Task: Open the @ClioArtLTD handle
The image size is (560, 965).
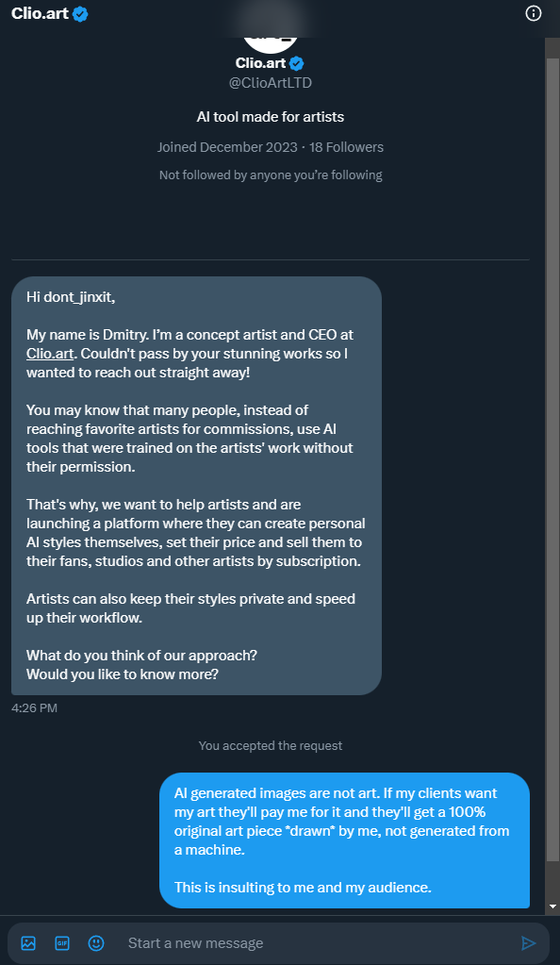Action: coord(271,82)
